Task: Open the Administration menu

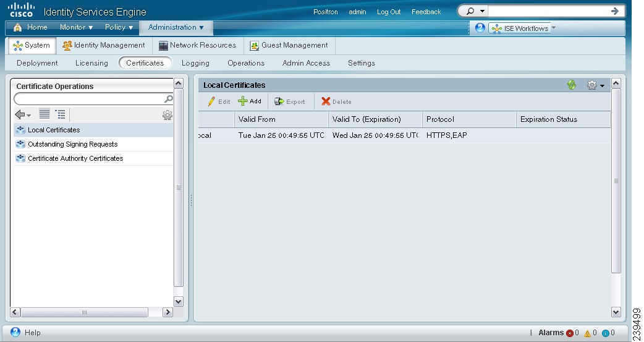Action: tap(176, 27)
